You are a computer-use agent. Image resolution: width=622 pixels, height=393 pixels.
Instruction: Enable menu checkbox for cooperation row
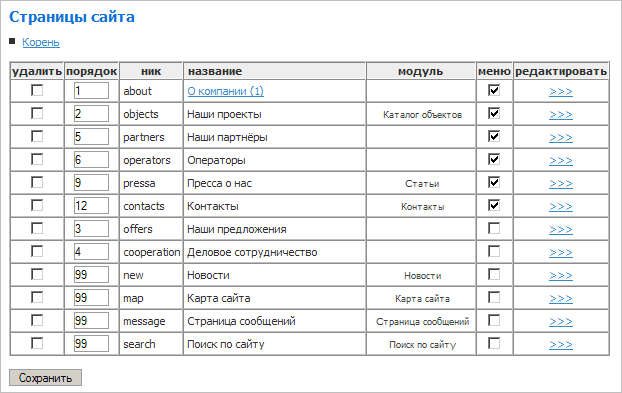(494, 251)
